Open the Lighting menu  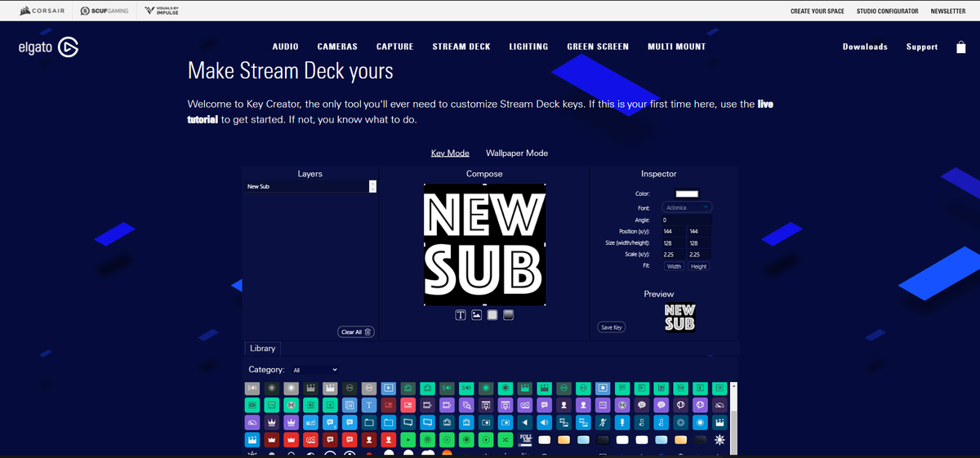[x=528, y=47]
